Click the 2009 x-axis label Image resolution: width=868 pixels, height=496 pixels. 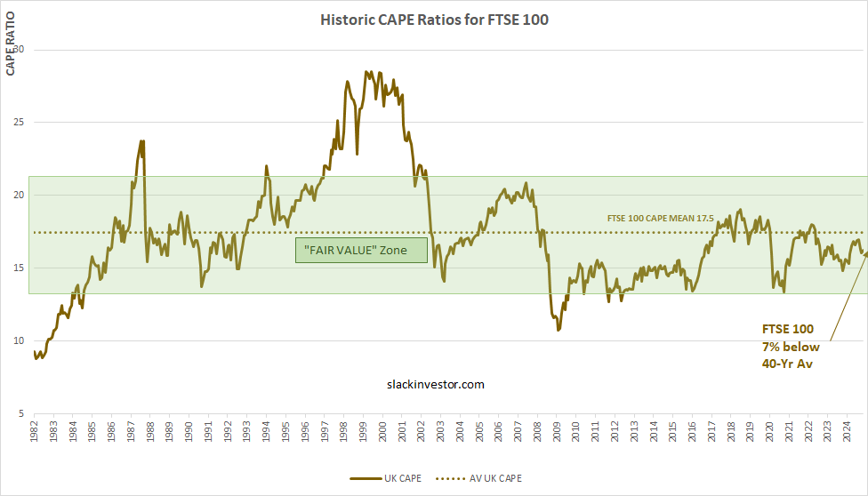coord(557,432)
